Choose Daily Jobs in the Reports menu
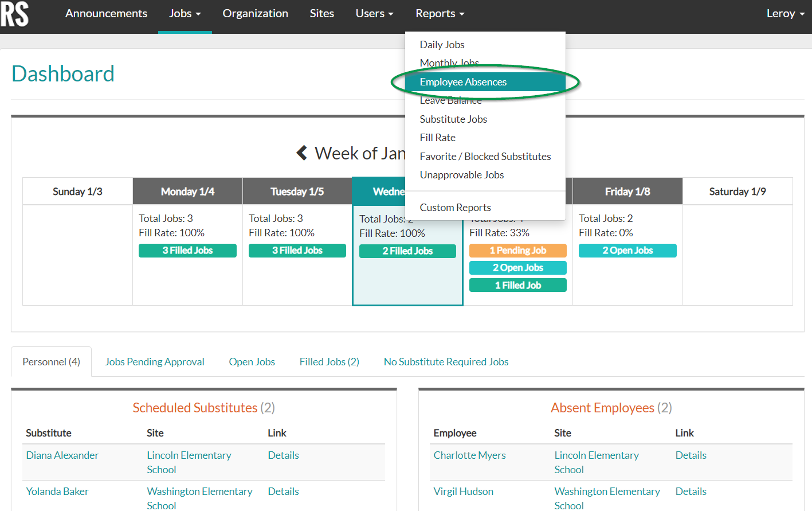 point(442,44)
